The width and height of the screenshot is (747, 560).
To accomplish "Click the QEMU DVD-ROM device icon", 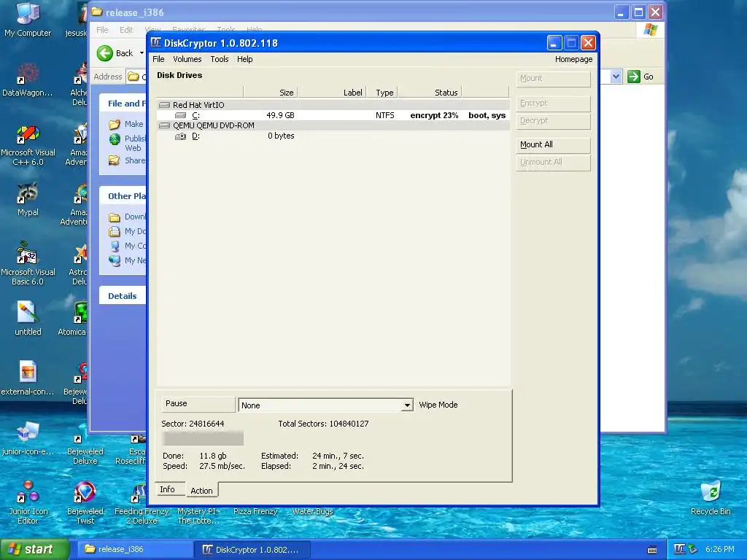I will [164, 125].
